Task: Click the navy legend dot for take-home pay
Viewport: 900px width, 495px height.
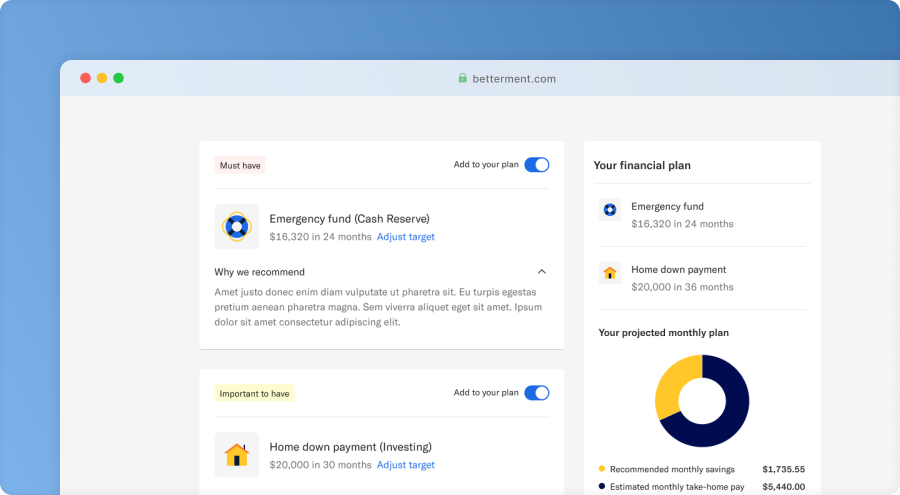Action: click(602, 486)
